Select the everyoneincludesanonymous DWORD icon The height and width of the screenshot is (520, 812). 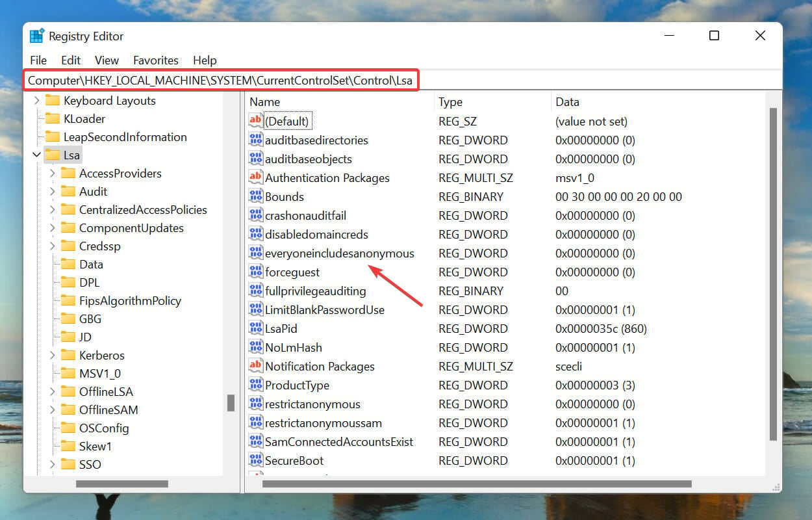[x=255, y=253]
